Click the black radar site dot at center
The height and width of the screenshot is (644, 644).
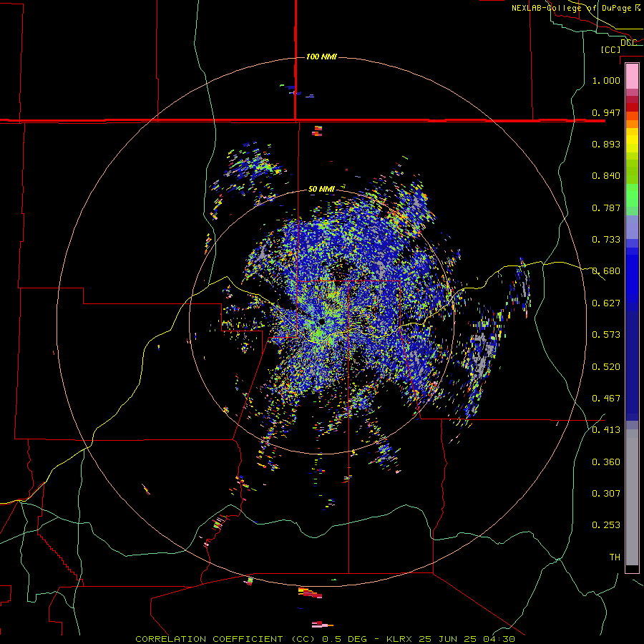pyautogui.click(x=321, y=321)
